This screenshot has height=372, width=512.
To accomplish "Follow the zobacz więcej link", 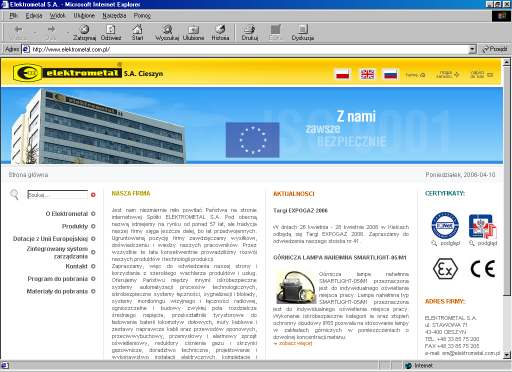I will (293, 343).
